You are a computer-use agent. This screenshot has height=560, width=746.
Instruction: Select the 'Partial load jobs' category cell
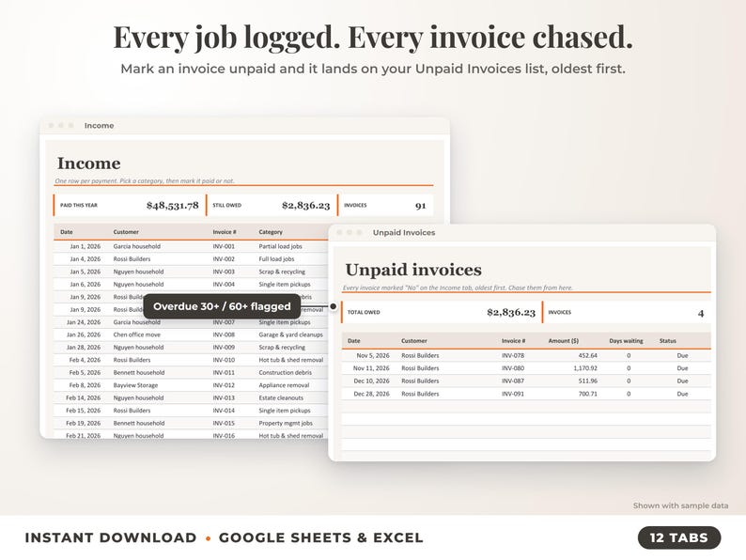point(281,246)
